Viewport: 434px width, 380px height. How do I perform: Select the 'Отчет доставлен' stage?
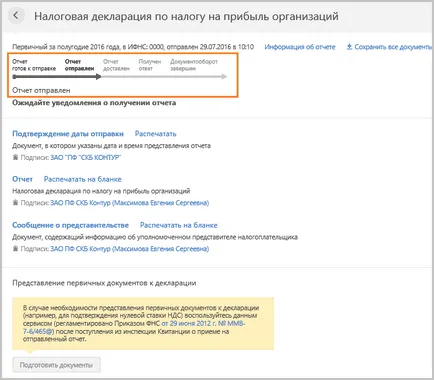(116, 65)
